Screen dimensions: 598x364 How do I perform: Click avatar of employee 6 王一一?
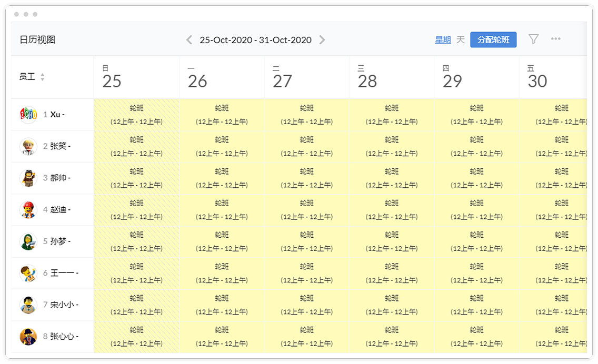[x=28, y=274]
